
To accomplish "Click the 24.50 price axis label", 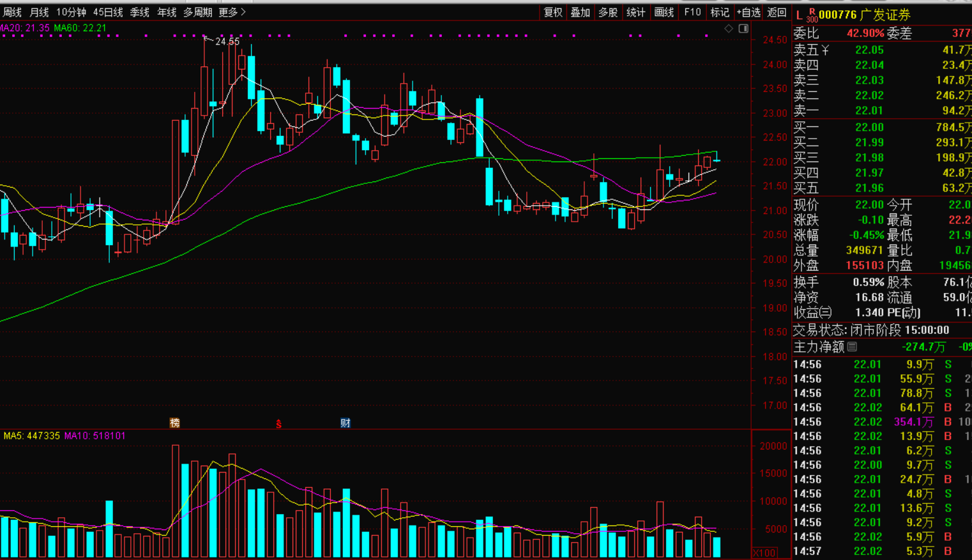I will (x=775, y=40).
